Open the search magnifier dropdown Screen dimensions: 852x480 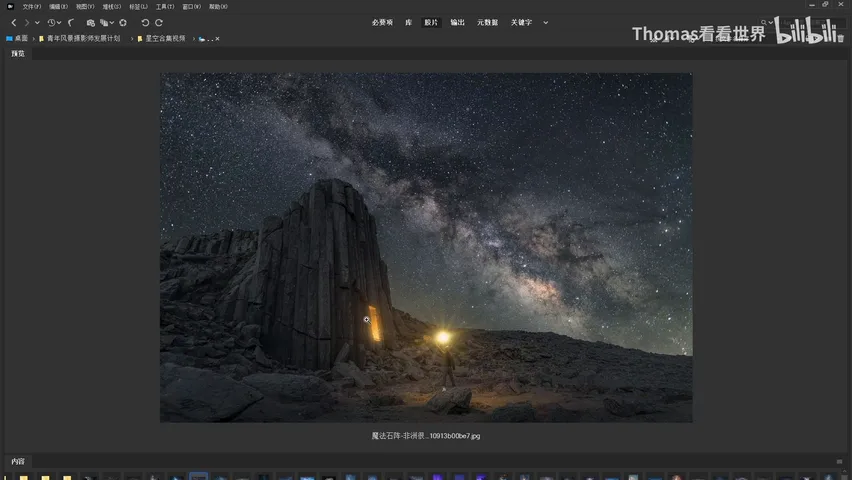pyautogui.click(x=766, y=22)
